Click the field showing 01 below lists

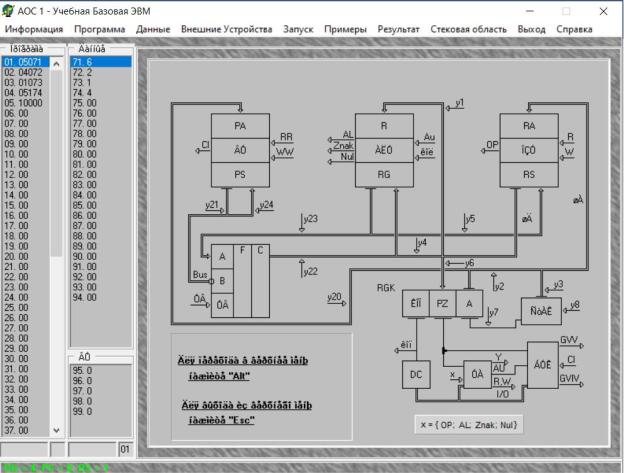[x=124, y=451]
